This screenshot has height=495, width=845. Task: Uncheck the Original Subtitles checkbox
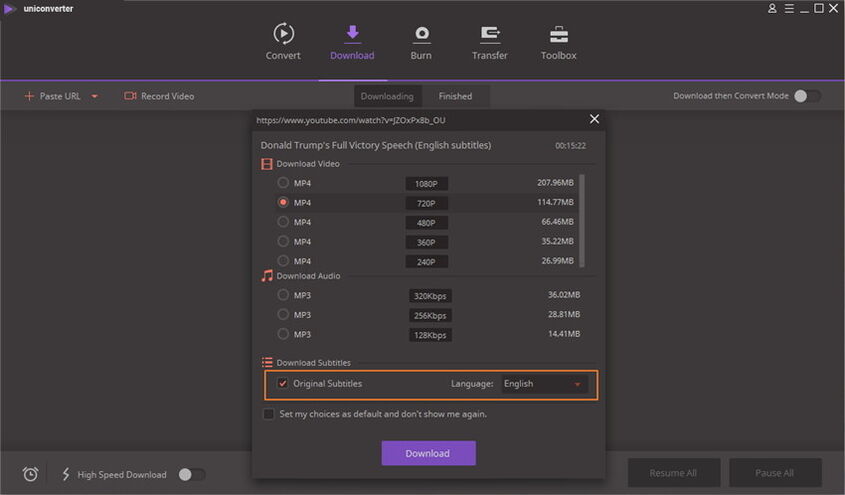pos(282,384)
